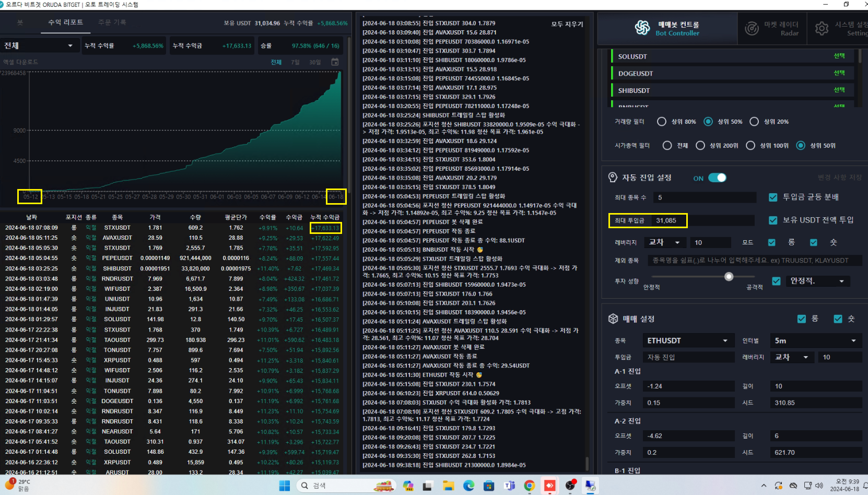Screen dimensions: 868x495
Task: Open the Windows Start menu
Action: [285, 486]
